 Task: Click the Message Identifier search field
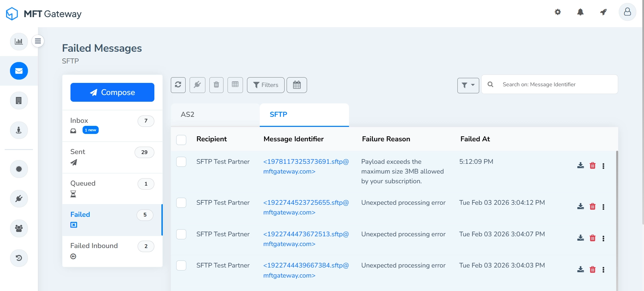550,85
